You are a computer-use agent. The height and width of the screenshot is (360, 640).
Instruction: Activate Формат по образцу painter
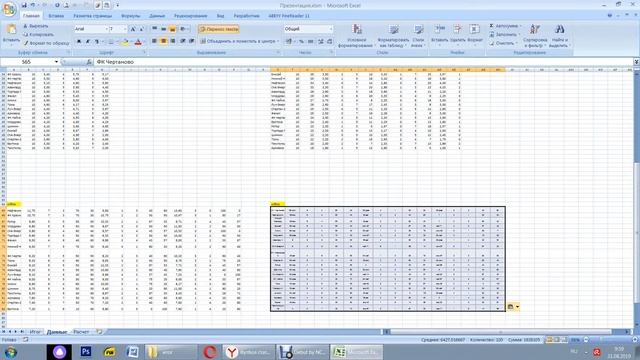pyautogui.click(x=46, y=43)
